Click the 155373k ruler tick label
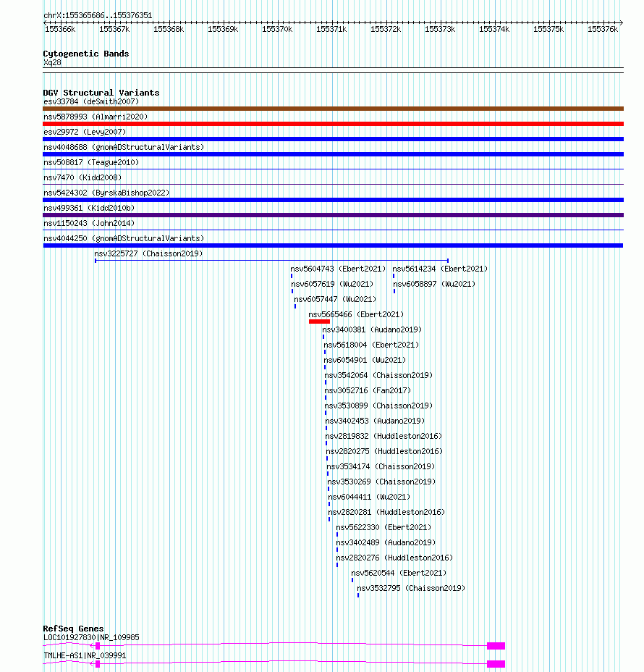The height and width of the screenshot is (672, 644). (x=440, y=29)
